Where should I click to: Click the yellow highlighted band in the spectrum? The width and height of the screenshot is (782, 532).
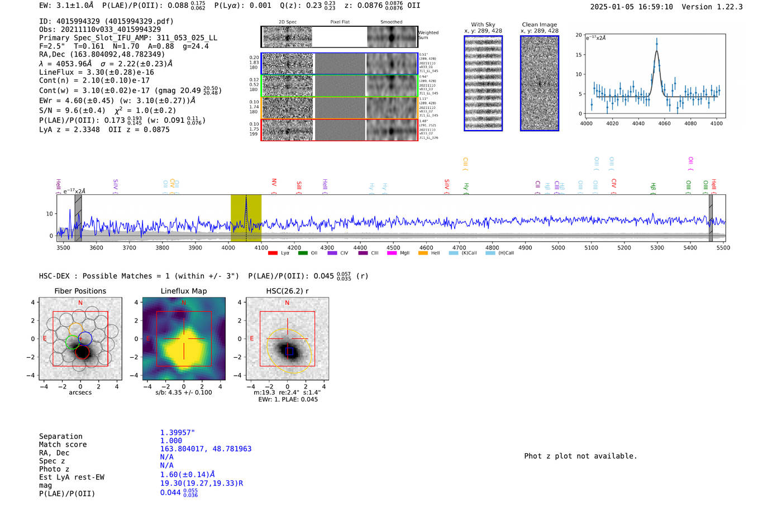pyautogui.click(x=246, y=218)
